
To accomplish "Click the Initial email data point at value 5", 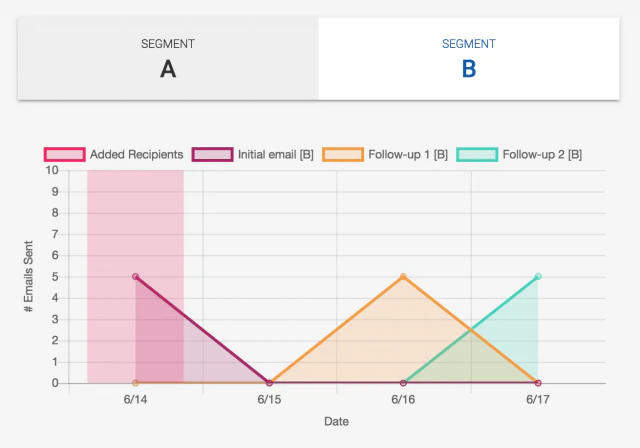I will point(135,277).
